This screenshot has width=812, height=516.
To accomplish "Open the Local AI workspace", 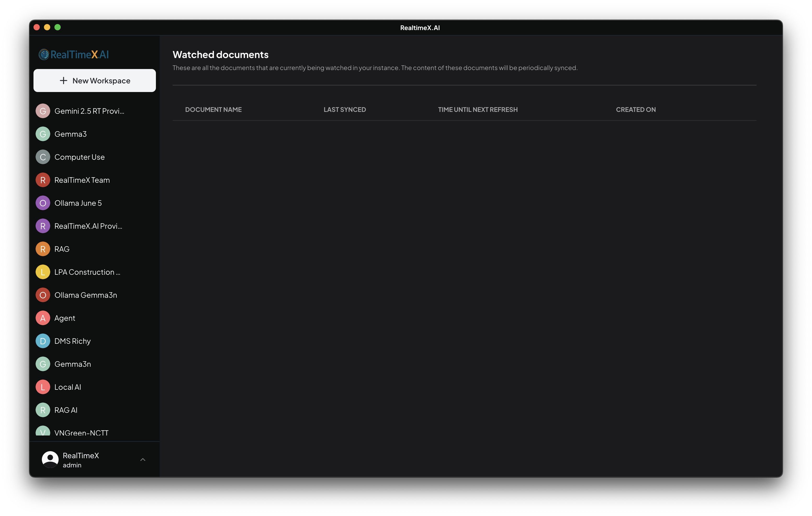I will pyautogui.click(x=68, y=387).
